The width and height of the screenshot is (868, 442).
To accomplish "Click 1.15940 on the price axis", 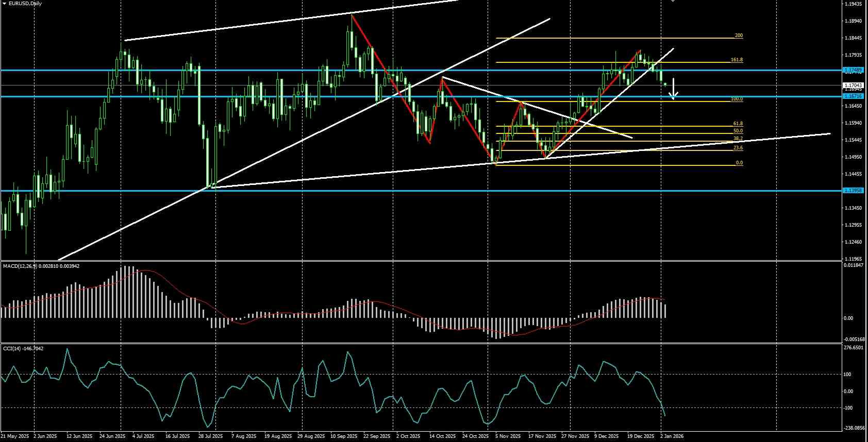I will click(x=855, y=123).
